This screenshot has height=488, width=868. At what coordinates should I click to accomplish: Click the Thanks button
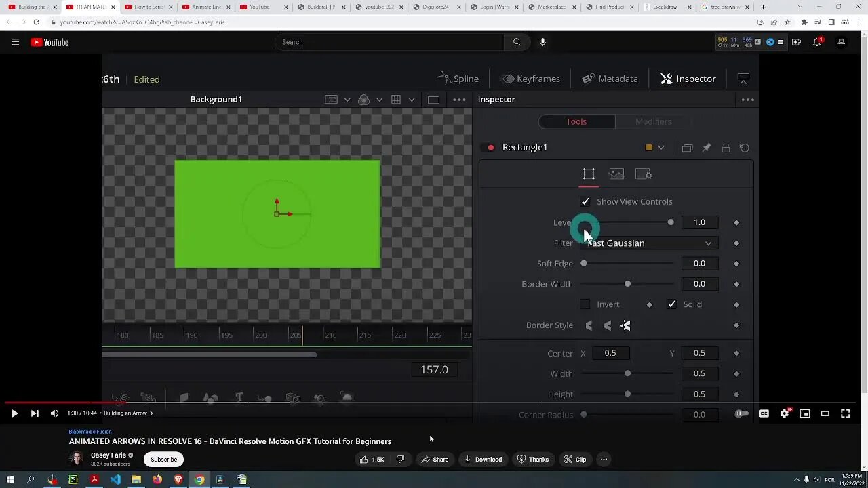click(533, 459)
